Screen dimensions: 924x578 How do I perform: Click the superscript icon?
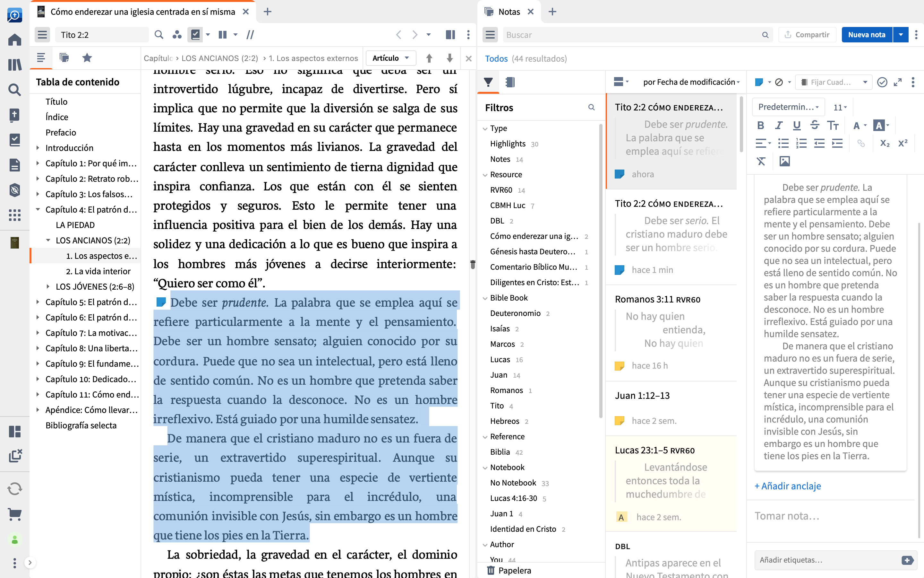coord(903,143)
